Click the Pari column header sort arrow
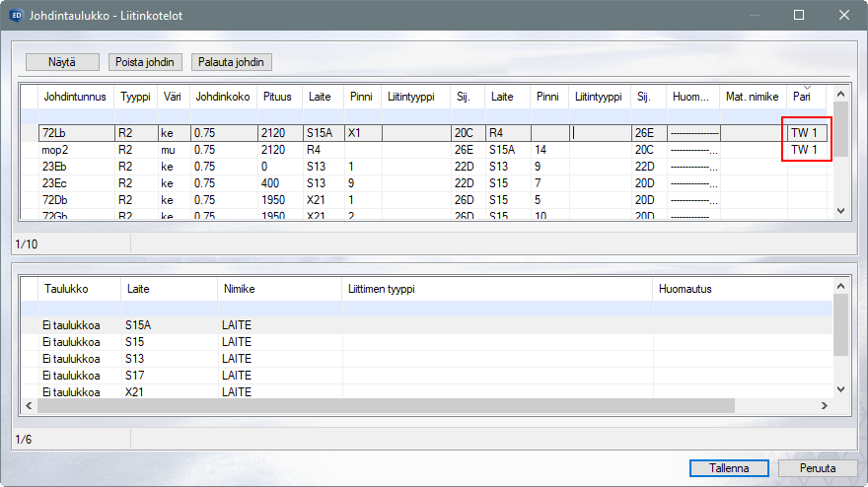 [x=806, y=87]
